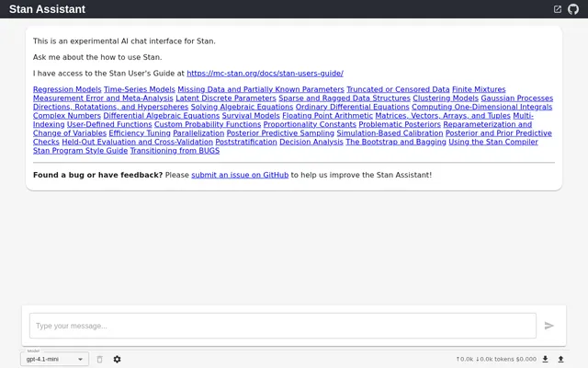The width and height of the screenshot is (588, 368).
Task: Open settings with the gear icon
Action: [117, 360]
